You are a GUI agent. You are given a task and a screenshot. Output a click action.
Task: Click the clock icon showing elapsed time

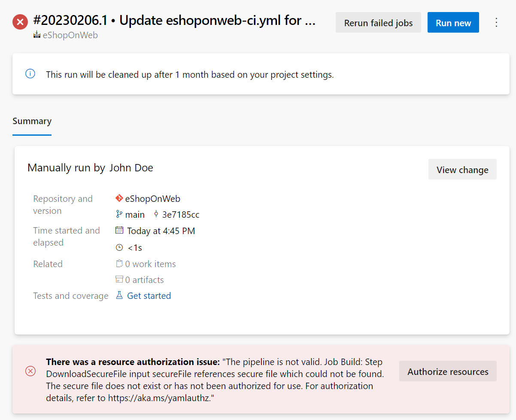coord(119,247)
